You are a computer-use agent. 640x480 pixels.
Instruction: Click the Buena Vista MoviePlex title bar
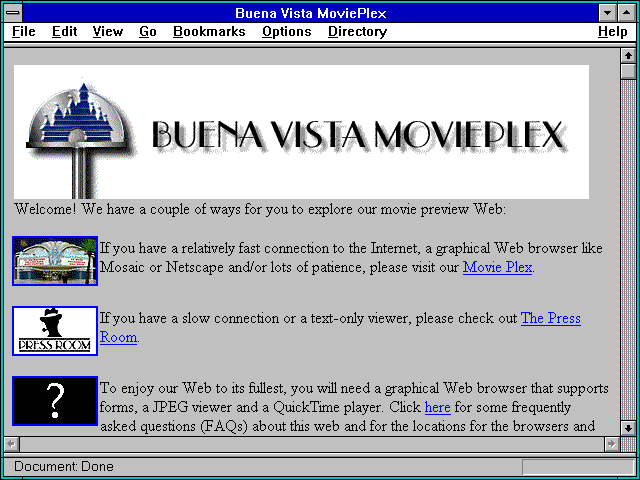click(311, 13)
